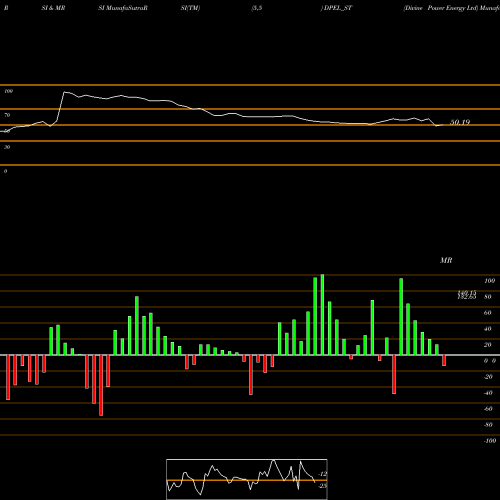The width and height of the screenshot is (500, 500).
Task: Click the 'SI(TM)' header text
Action: (190, 8)
